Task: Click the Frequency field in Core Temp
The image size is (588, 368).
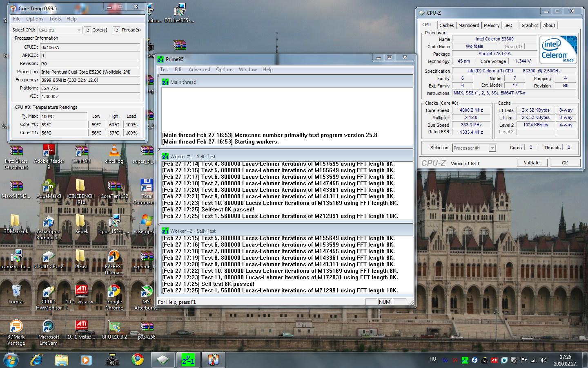Action: tap(90, 80)
